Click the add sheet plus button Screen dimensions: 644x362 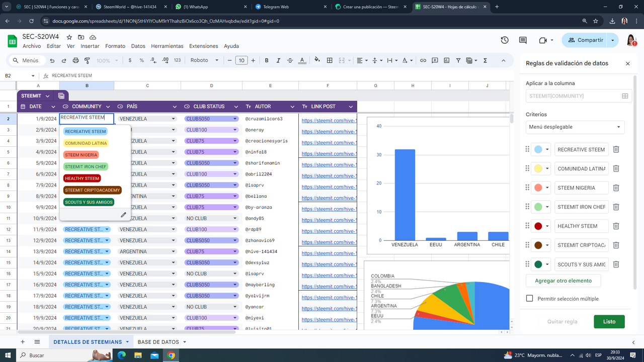[x=22, y=342]
